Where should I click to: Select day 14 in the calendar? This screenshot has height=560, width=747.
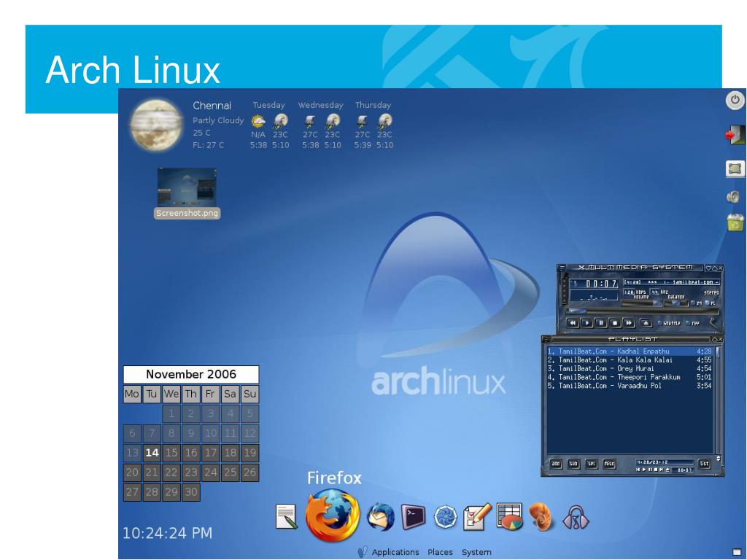point(152,453)
